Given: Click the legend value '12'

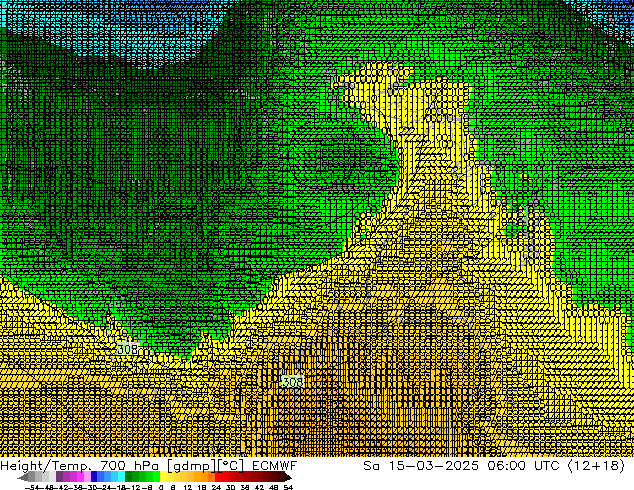Looking at the screenshot, I should tap(187, 487).
